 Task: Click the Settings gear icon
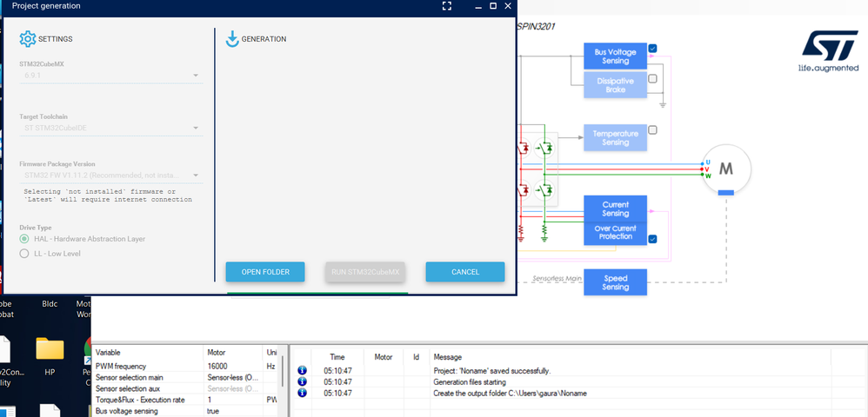coord(27,39)
